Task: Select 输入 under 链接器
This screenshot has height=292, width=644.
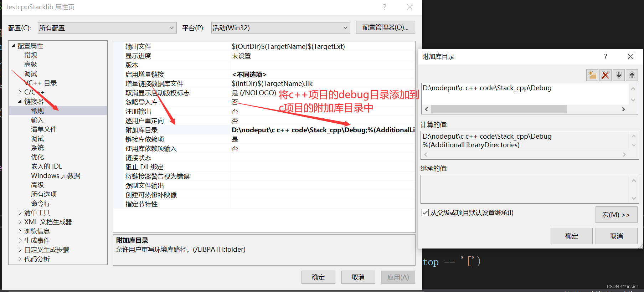Action: pos(37,120)
